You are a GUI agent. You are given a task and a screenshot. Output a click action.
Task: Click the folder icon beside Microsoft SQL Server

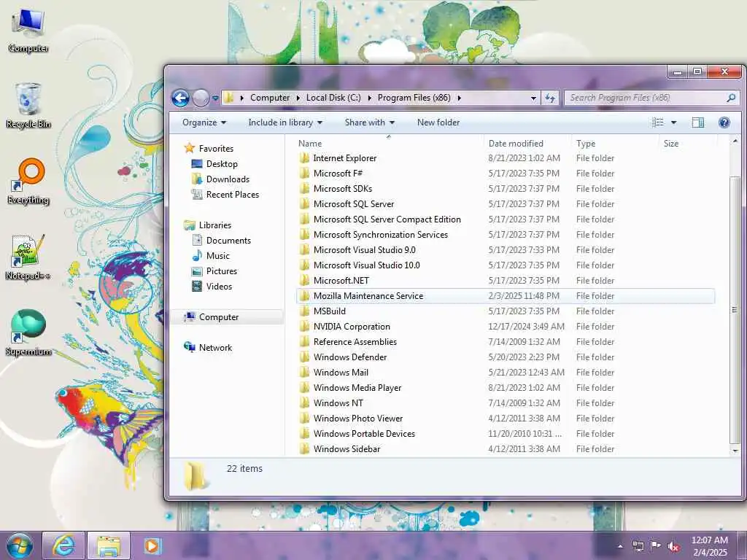click(x=304, y=204)
